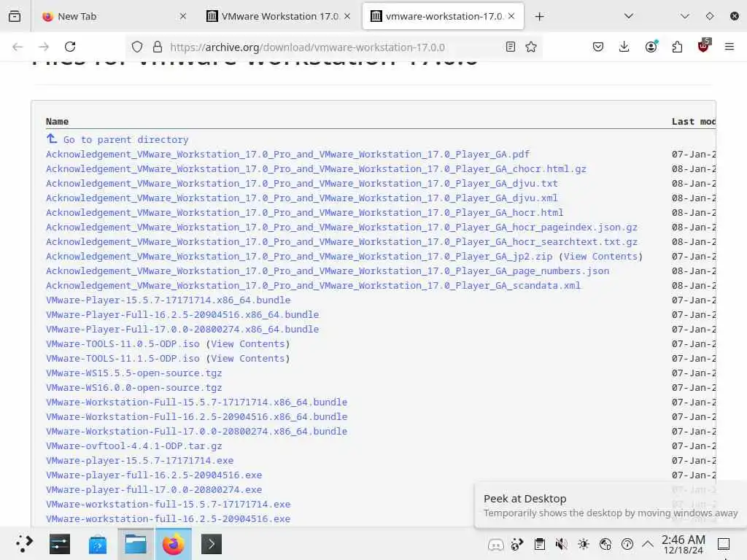Open the Pocket save icon
747x560 pixels.
598,47
